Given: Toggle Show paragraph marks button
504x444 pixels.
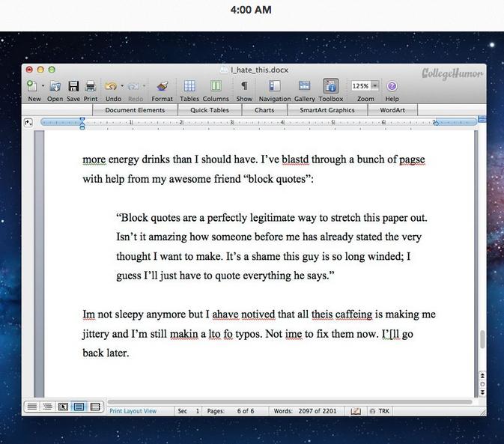Looking at the screenshot, I should (244, 87).
